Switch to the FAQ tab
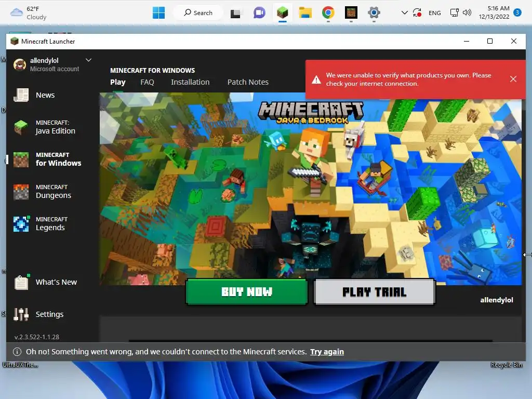Screen dimensions: 532x399 [147, 82]
